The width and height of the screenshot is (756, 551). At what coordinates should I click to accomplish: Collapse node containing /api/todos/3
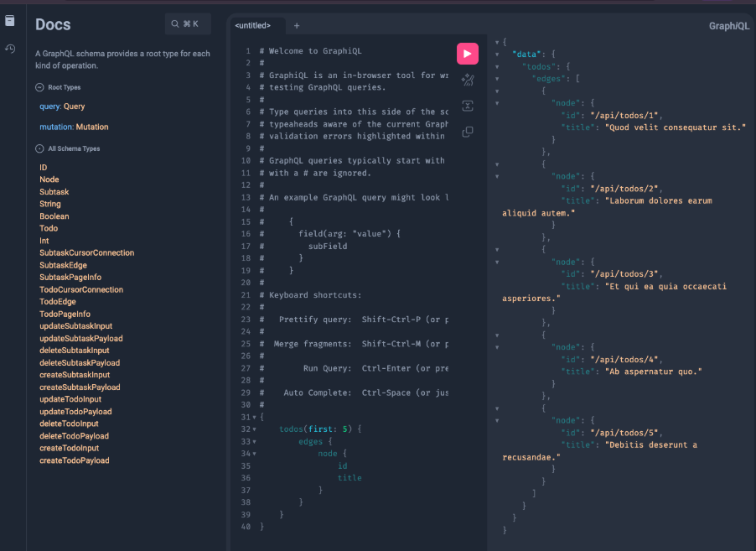click(497, 262)
